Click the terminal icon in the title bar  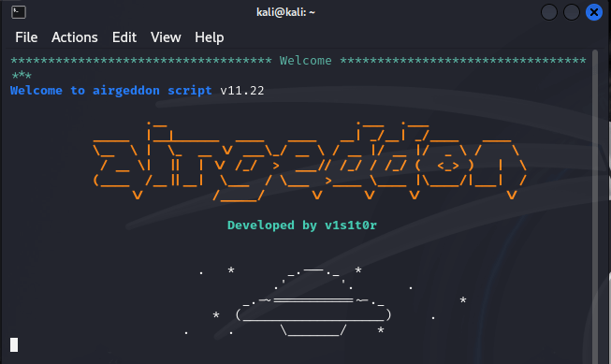pos(19,12)
